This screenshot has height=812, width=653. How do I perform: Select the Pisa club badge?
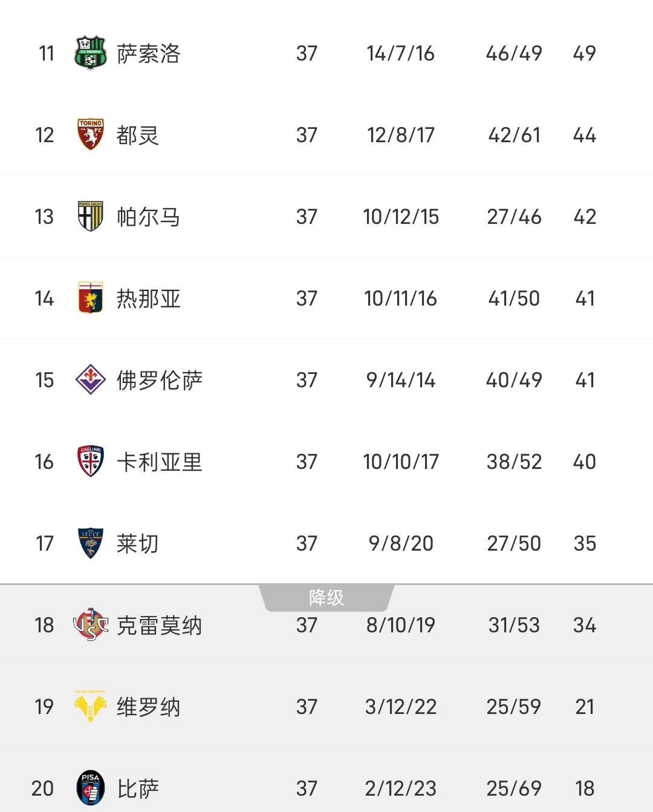tap(91, 788)
